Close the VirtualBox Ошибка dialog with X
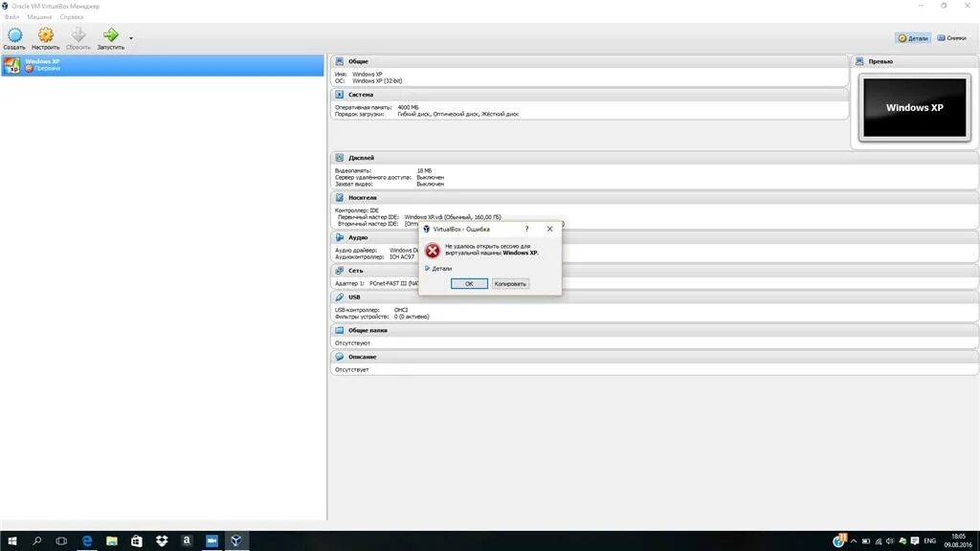 [x=549, y=229]
